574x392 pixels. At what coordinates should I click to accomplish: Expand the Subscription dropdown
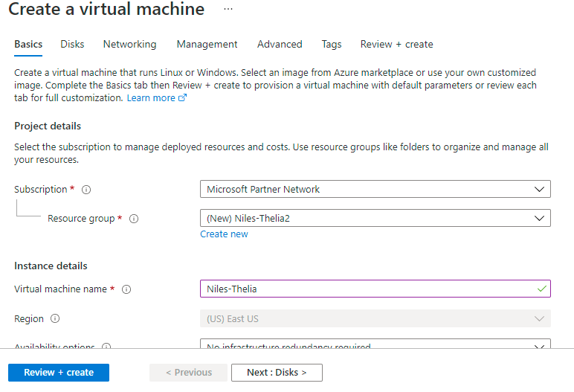(375, 190)
